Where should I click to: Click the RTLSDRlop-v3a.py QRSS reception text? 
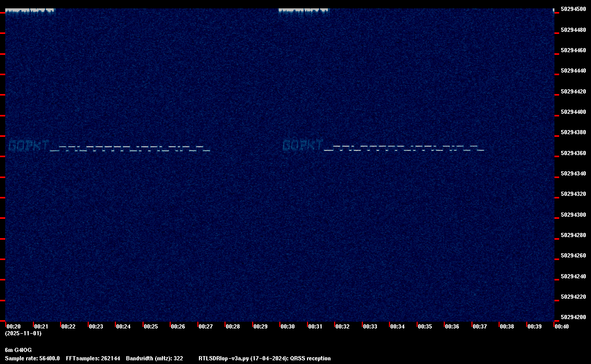[265, 358]
